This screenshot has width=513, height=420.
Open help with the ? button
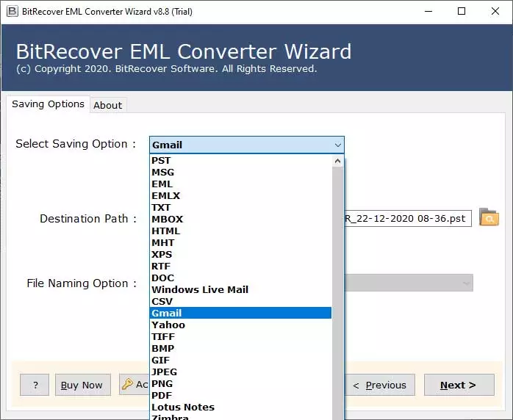[35, 385]
